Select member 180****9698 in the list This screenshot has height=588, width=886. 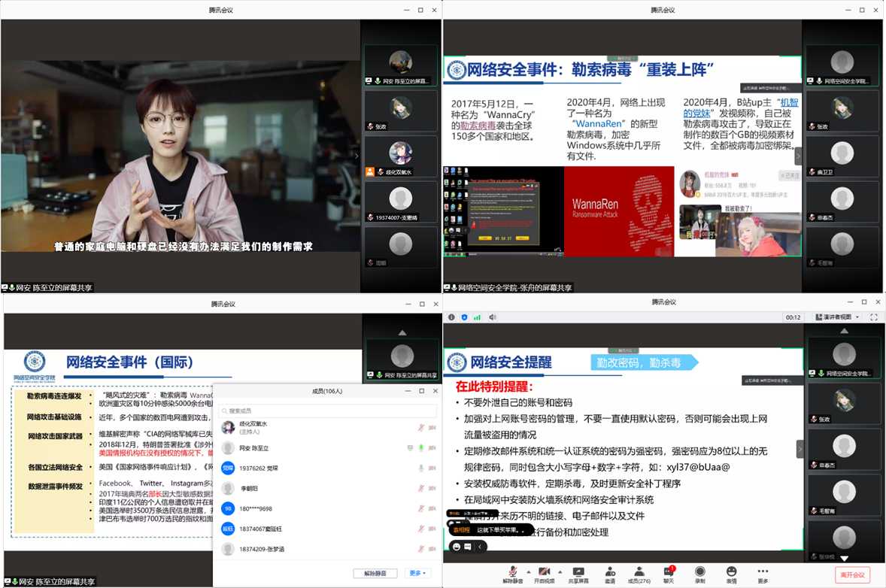click(x=256, y=509)
